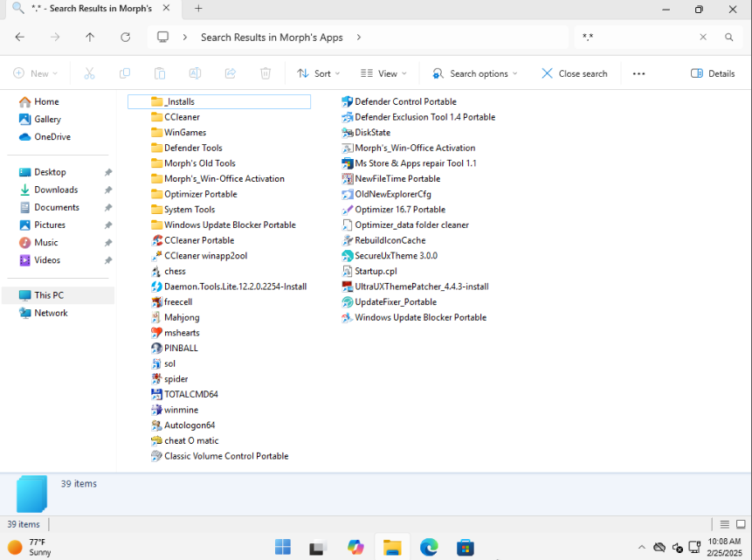
Task: Click the Refresh arrow icon
Action: pos(125,37)
